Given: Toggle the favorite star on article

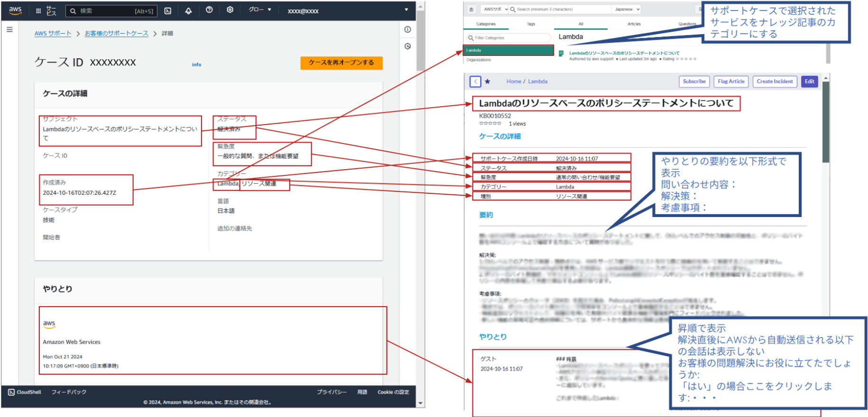Looking at the screenshot, I should [x=487, y=82].
